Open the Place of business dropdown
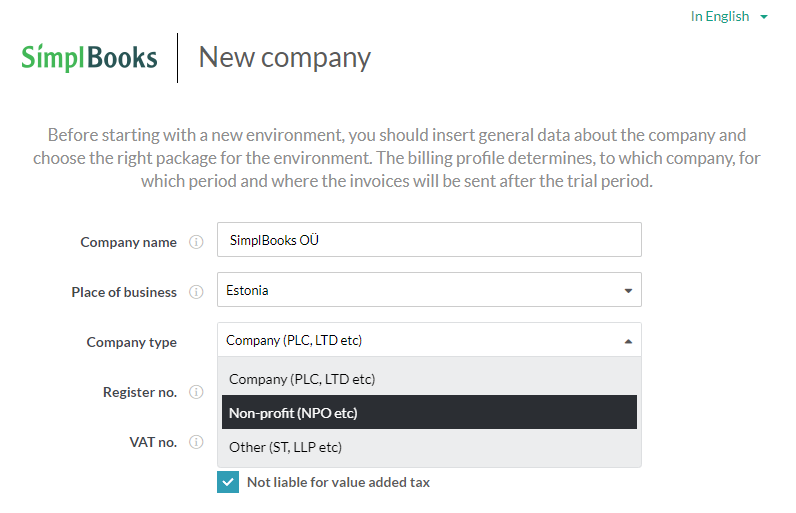 pos(429,290)
